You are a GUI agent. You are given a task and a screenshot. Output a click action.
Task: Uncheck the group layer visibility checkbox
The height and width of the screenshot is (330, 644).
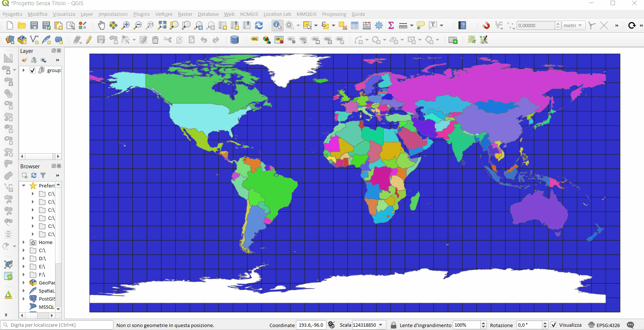pyautogui.click(x=33, y=70)
